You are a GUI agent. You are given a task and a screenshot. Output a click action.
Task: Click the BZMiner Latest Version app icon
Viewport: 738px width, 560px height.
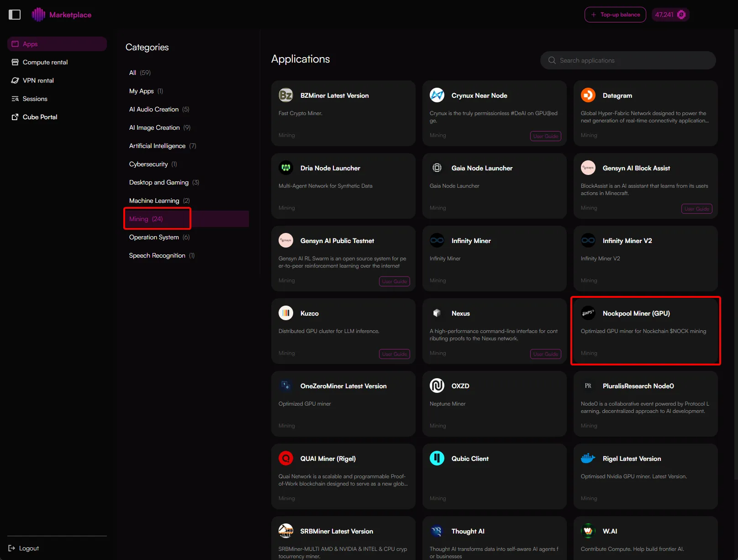click(286, 95)
